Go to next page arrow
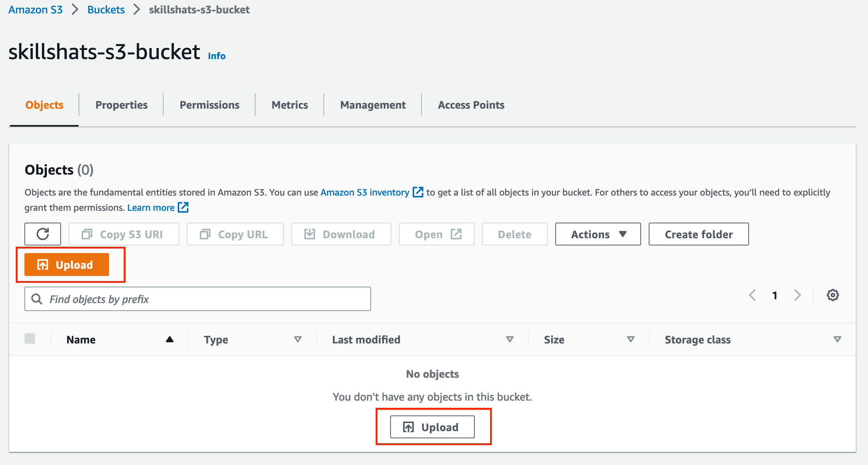The image size is (868, 465). (797, 295)
